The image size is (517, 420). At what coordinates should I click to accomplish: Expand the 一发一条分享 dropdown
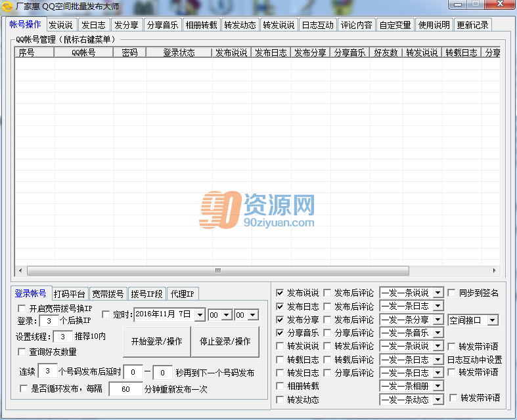point(438,320)
